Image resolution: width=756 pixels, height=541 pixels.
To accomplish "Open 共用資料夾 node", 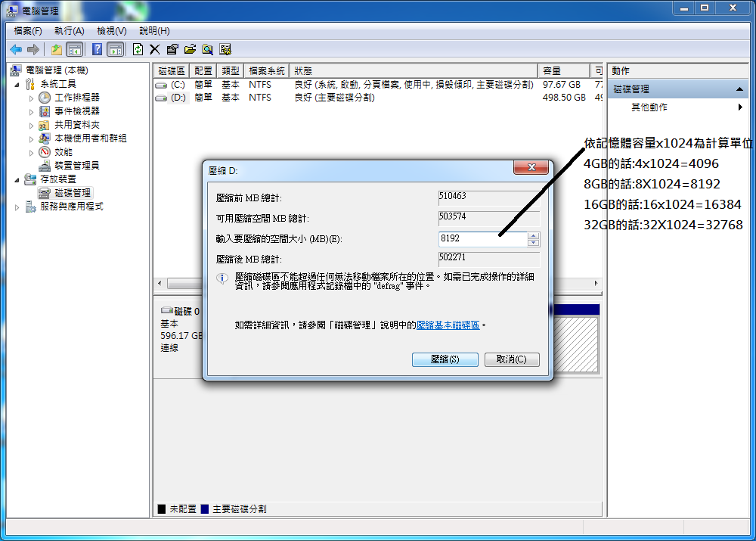I will [76, 125].
